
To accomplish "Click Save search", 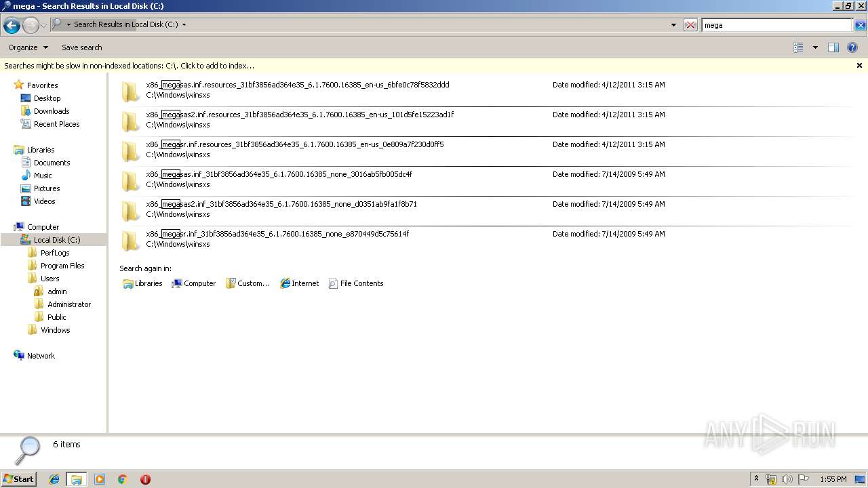I will coord(82,47).
